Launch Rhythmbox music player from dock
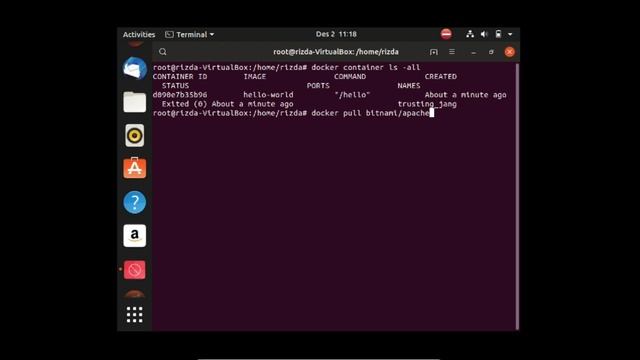 [135, 135]
